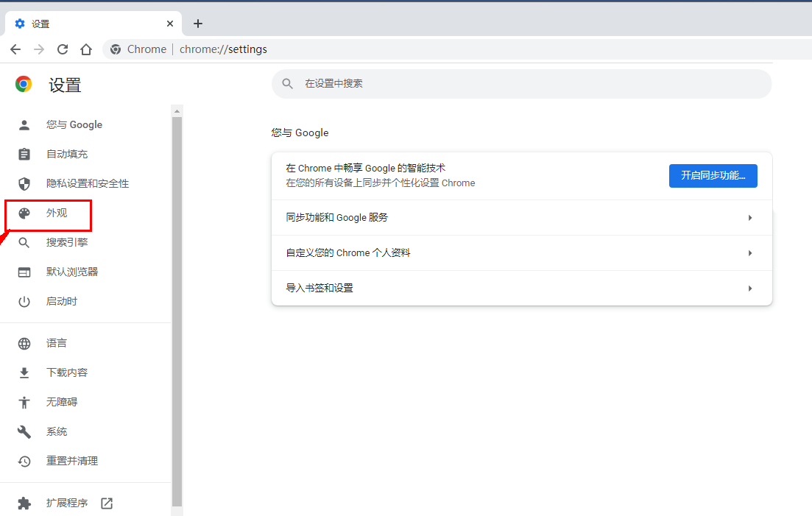
Task: Open 默认浏览器 settings section
Action: tap(72, 272)
